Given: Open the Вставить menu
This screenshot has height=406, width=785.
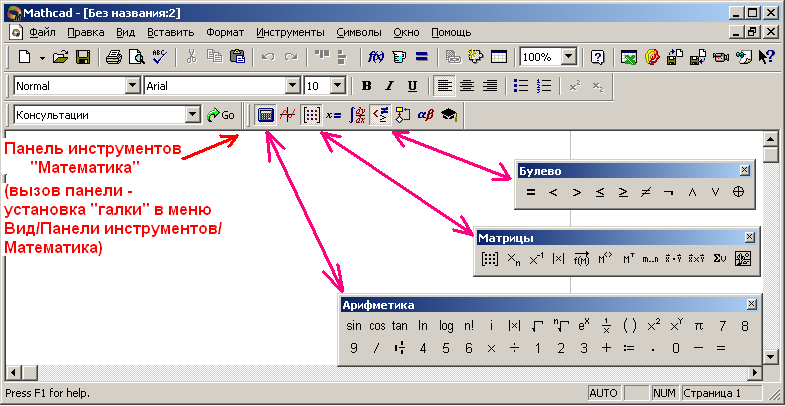Looking at the screenshot, I should tap(171, 33).
